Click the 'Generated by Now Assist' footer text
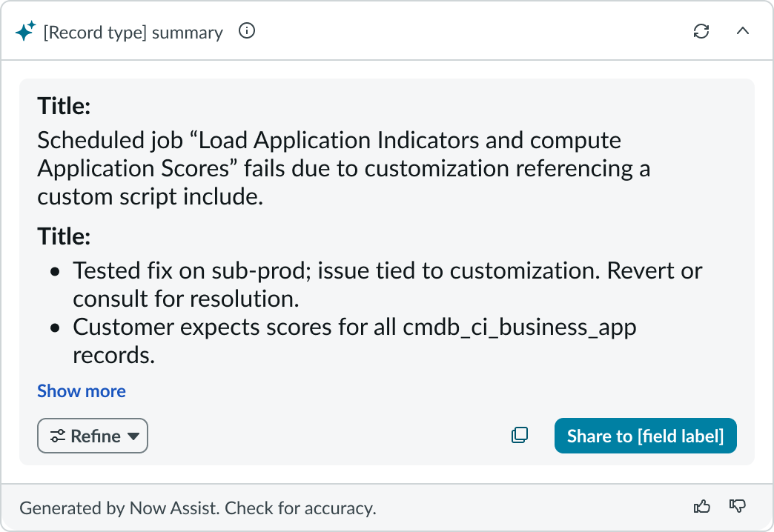The width and height of the screenshot is (774, 532). point(199,508)
